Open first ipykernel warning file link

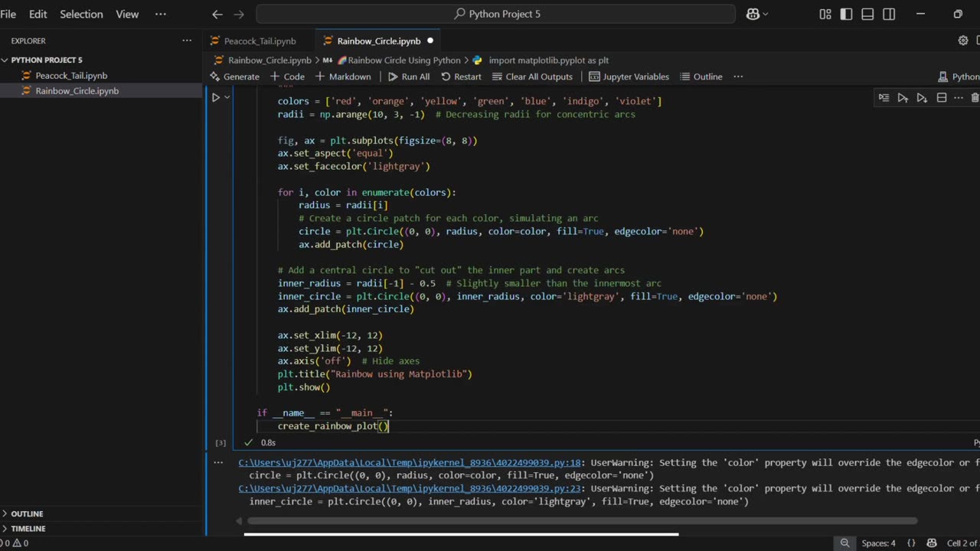pos(410,462)
